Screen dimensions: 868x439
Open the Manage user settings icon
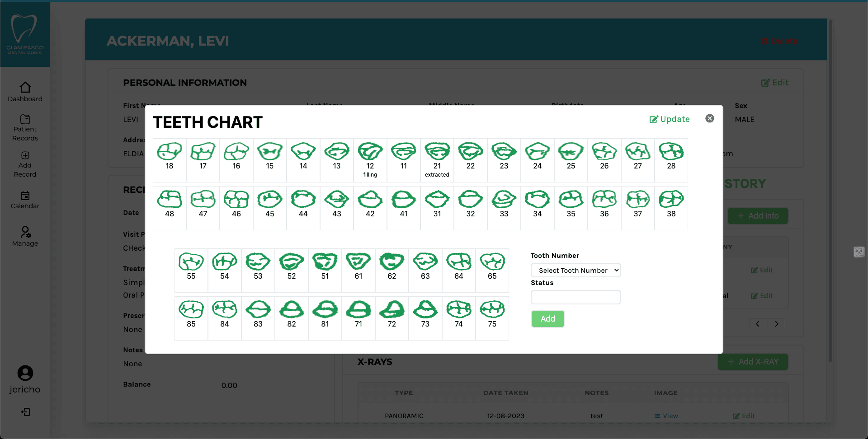(25, 233)
